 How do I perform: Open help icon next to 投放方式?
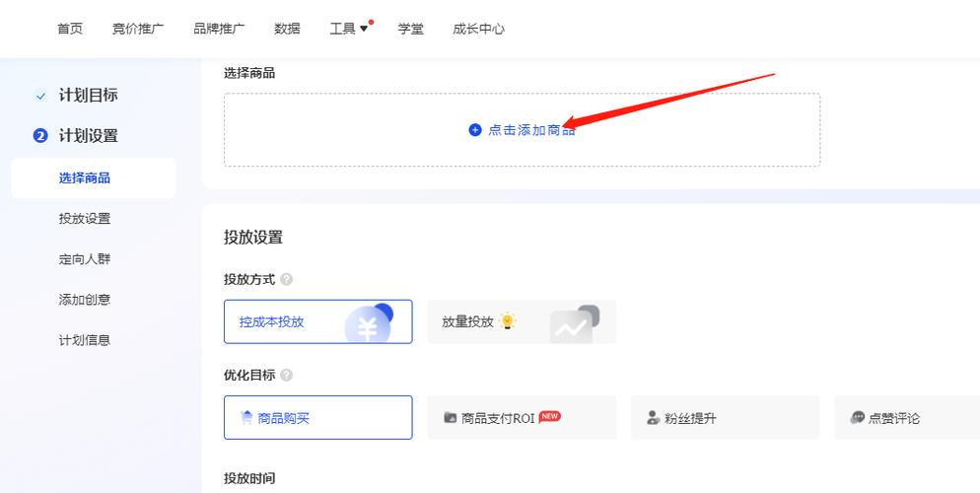pos(286,279)
